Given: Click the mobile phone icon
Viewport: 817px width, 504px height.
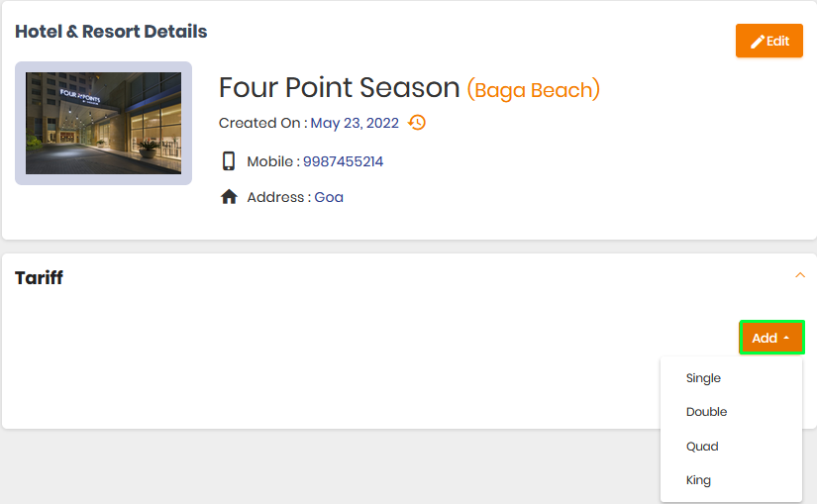Looking at the screenshot, I should [228, 161].
